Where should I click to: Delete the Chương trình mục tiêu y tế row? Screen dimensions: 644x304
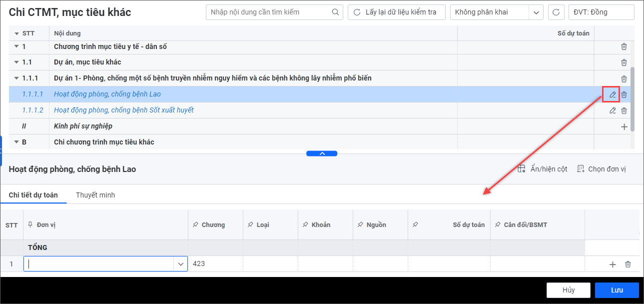coord(624,46)
